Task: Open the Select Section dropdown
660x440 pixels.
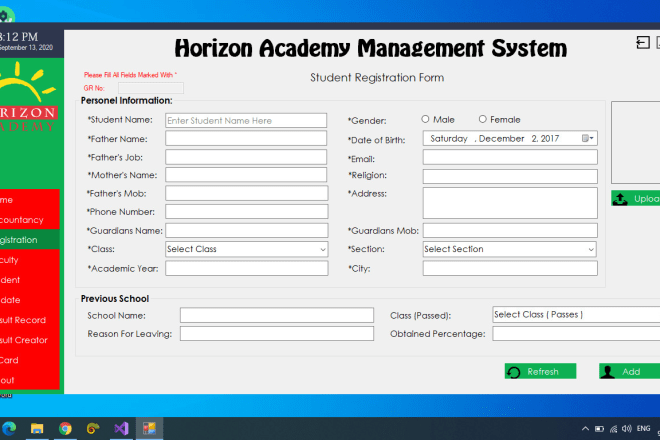Action: (x=509, y=249)
